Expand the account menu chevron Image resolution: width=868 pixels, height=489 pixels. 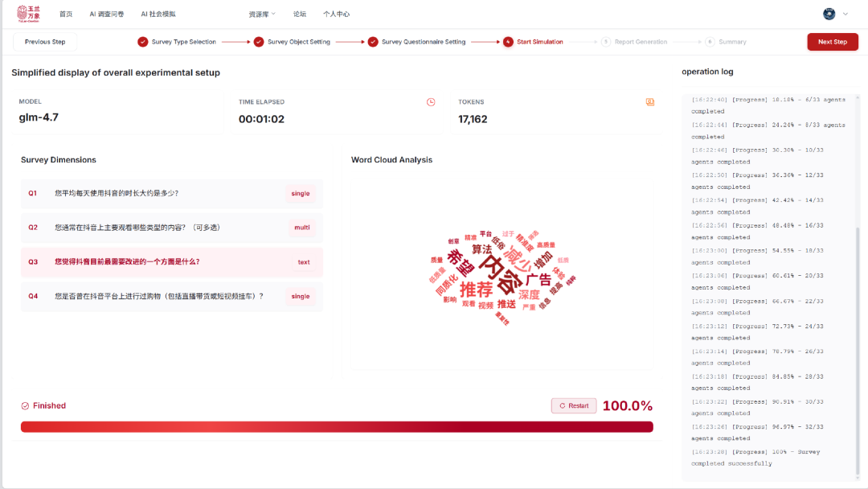(x=845, y=14)
